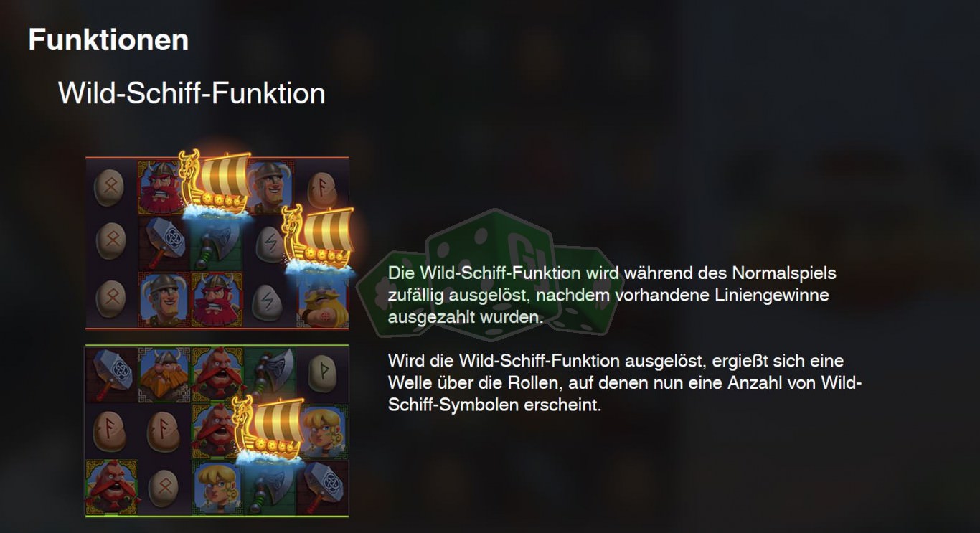The width and height of the screenshot is (980, 533).
Task: Click the hammer in the lower grid's top-left corner
Action: click(111, 374)
